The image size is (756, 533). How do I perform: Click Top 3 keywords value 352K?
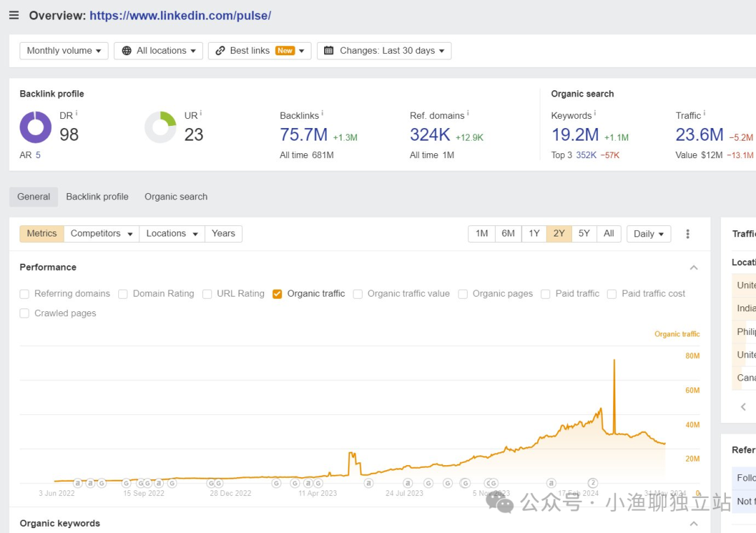click(x=587, y=155)
